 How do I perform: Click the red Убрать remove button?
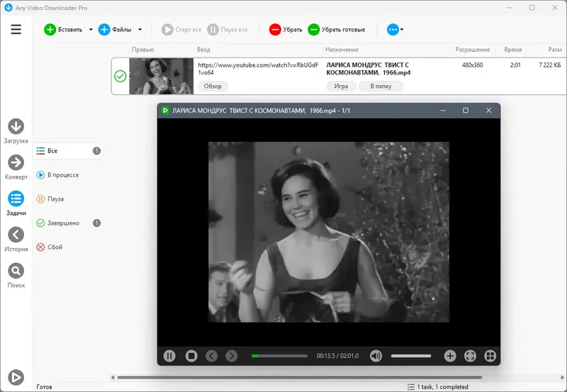point(286,30)
